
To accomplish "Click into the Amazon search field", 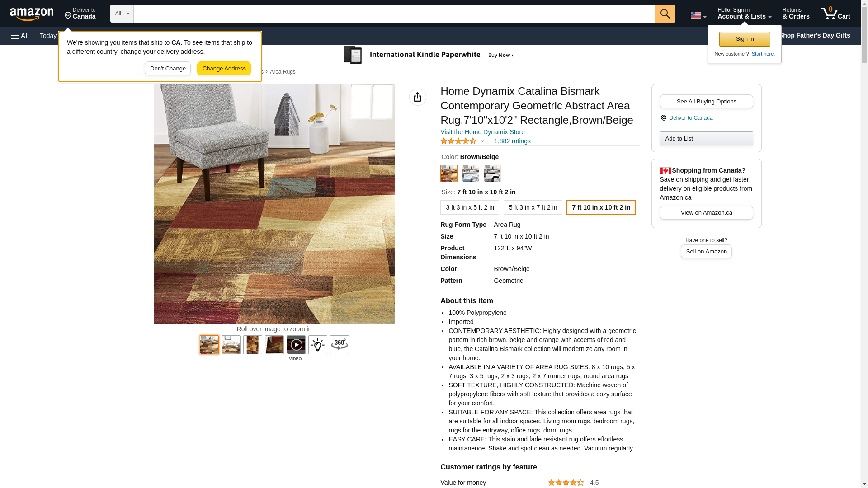I will pyautogui.click(x=394, y=14).
